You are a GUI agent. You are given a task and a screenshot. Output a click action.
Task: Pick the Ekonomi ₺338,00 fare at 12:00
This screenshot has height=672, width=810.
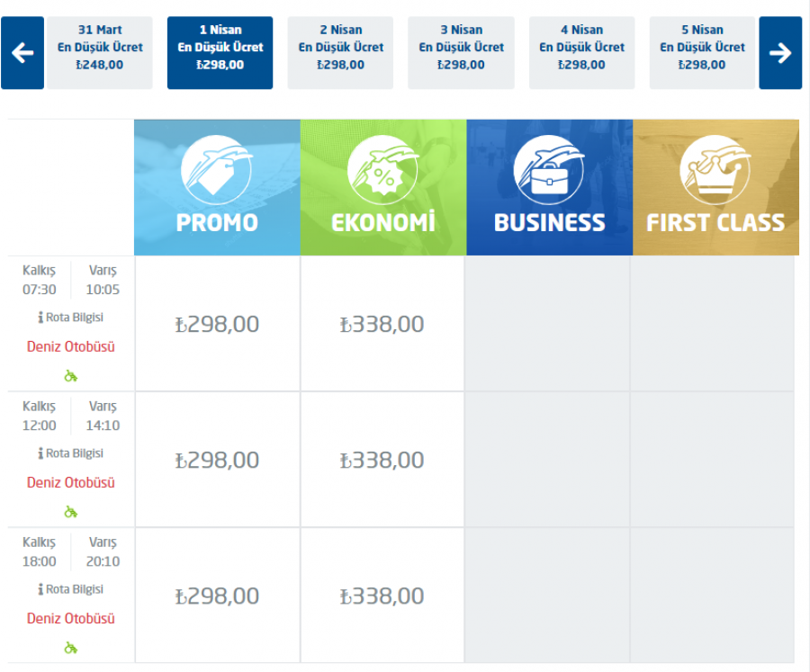[x=382, y=461]
